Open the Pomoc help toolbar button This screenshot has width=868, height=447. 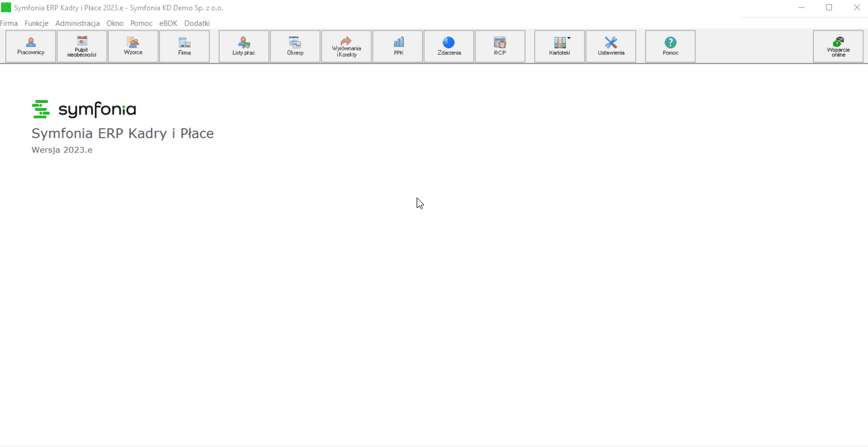click(x=670, y=46)
